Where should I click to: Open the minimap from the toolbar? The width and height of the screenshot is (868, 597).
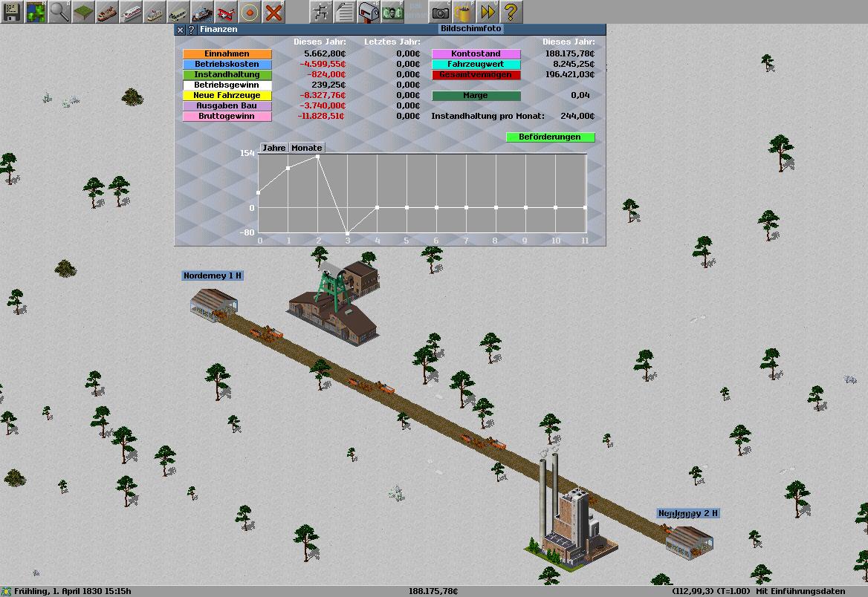pos(36,12)
